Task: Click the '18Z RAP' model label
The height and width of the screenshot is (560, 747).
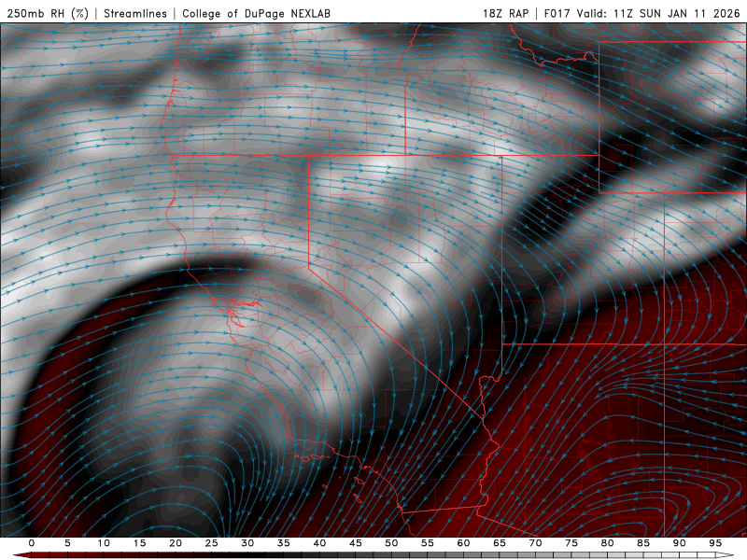Action: coord(505,13)
